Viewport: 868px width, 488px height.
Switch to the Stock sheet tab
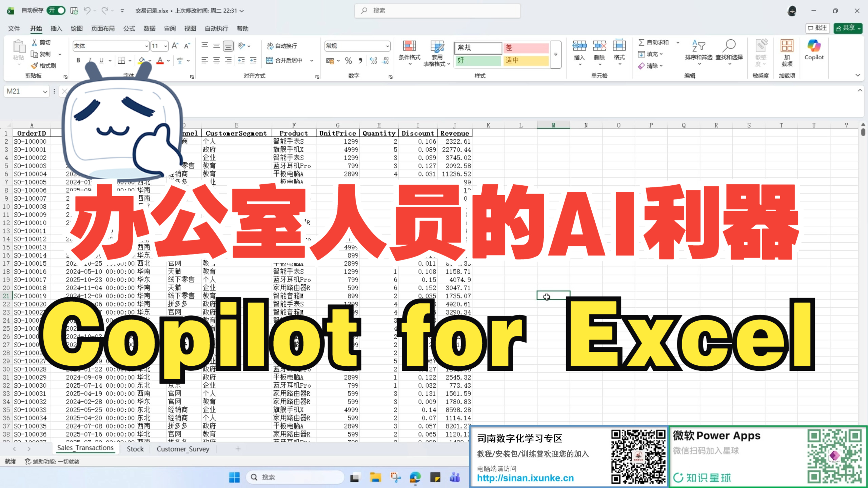135,449
